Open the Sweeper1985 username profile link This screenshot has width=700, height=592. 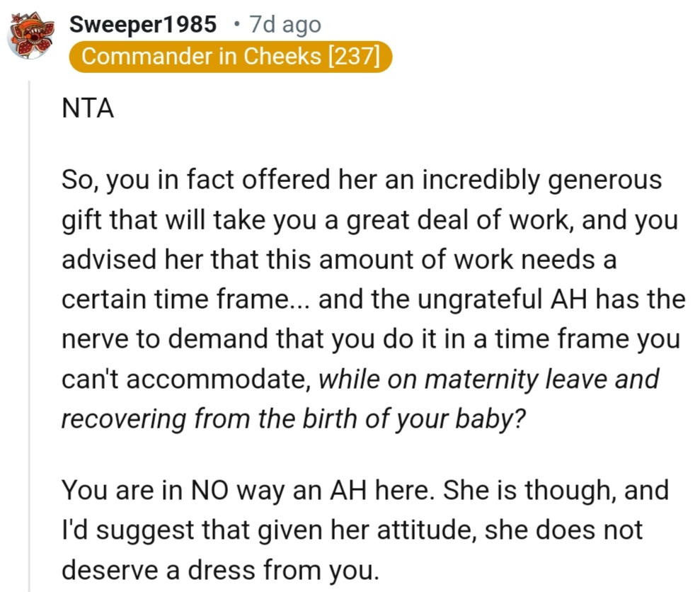click(x=143, y=24)
